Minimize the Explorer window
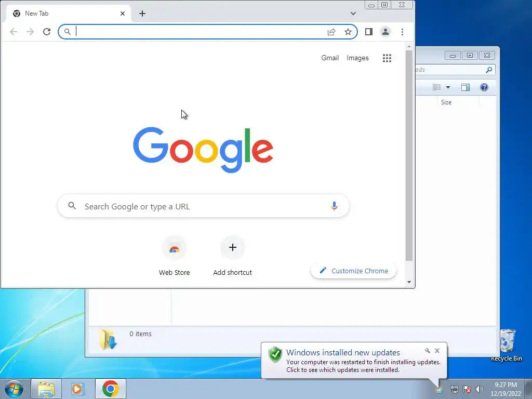 (453, 56)
